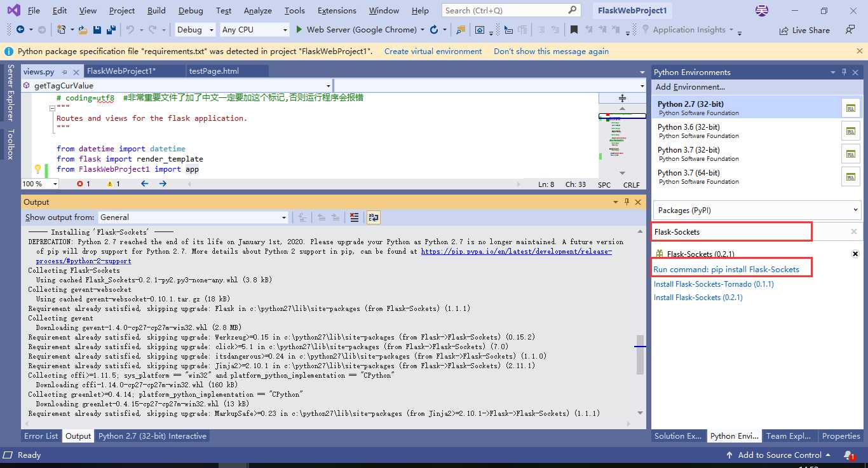Viewport: 868px width, 468px height.
Task: Open the Extensions menu
Action: click(337, 10)
